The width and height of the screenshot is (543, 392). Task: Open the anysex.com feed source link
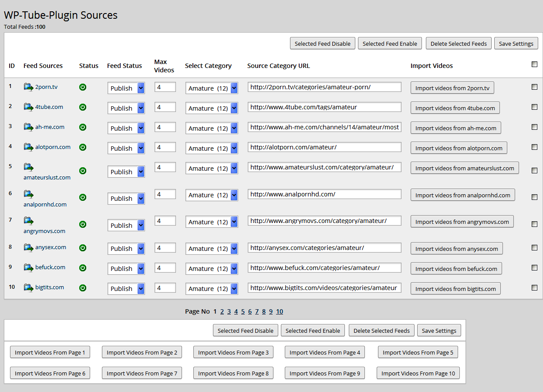51,247
